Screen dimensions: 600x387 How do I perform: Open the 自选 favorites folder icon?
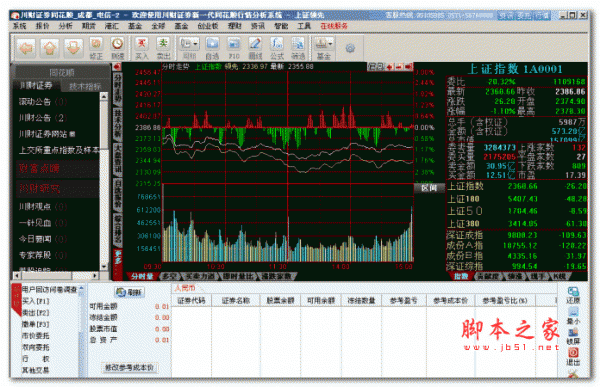[212, 47]
